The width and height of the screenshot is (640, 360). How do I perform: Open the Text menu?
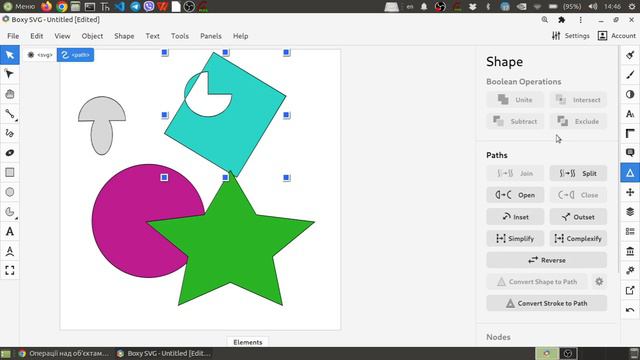(x=152, y=36)
